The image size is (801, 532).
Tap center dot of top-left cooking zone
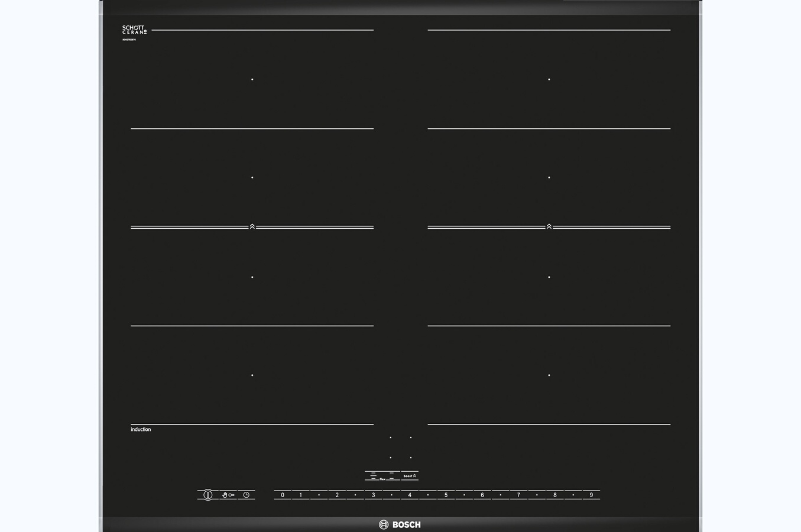[252, 79]
